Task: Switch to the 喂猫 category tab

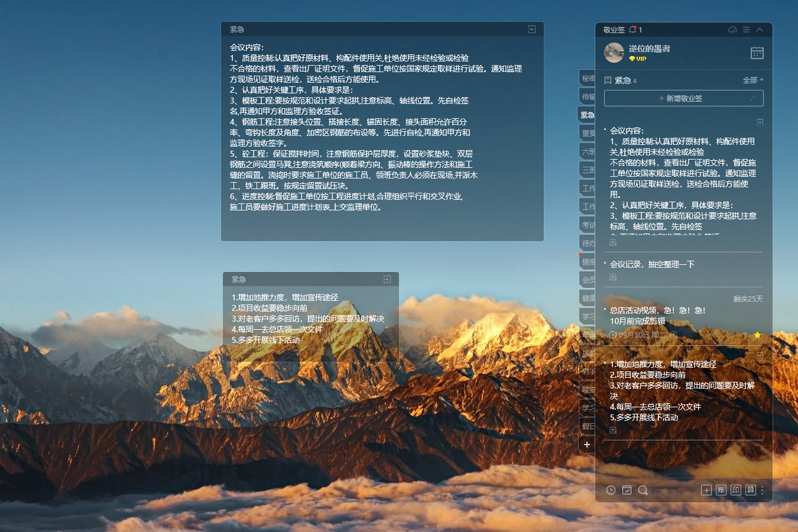Action: [587, 390]
